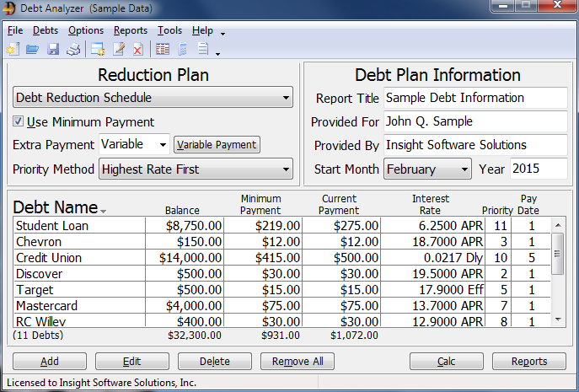
Task: Click the Edit debt pencil icon
Action: [118, 49]
